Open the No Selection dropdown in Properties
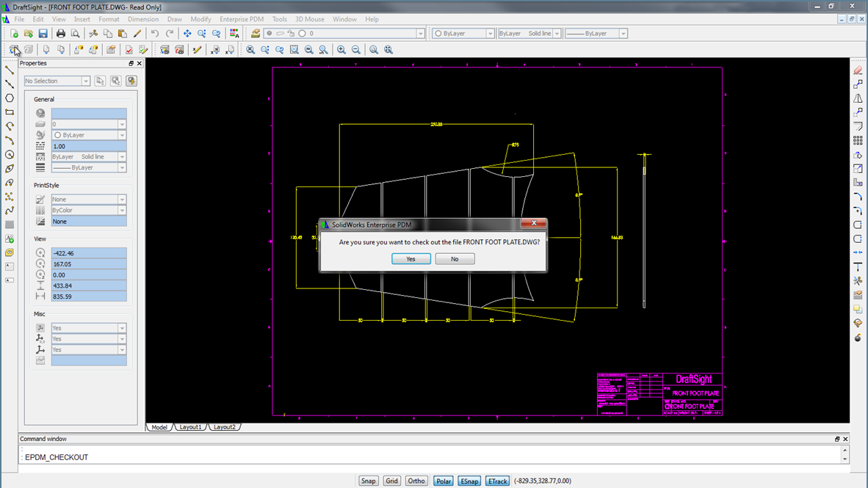Viewport: 868px width, 488px height. pos(57,81)
